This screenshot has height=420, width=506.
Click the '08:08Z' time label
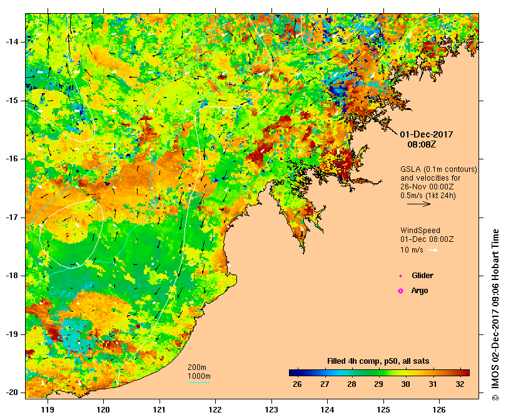pos(422,144)
